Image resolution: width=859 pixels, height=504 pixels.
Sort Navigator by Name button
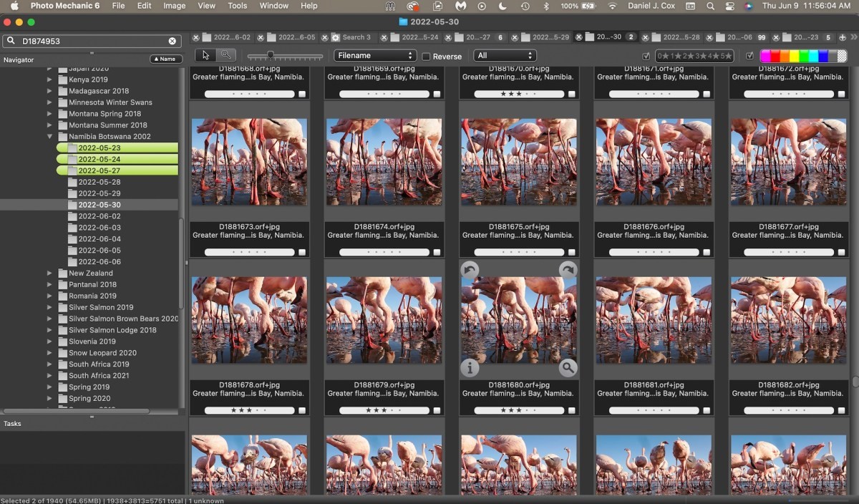[x=165, y=59]
